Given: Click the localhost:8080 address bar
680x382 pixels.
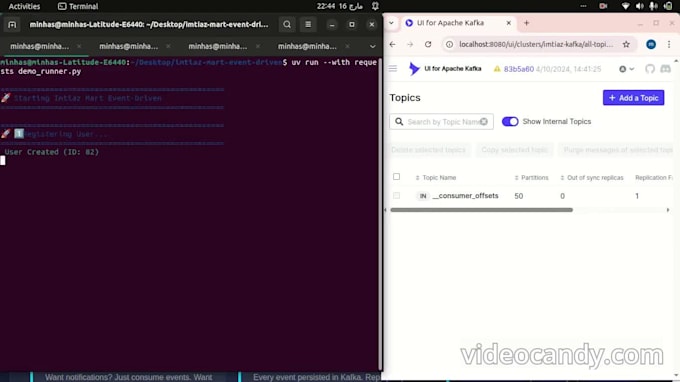Looking at the screenshot, I should coord(536,44).
